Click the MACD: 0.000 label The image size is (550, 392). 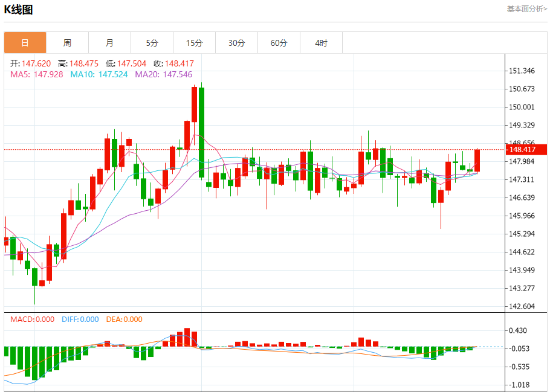point(32,320)
